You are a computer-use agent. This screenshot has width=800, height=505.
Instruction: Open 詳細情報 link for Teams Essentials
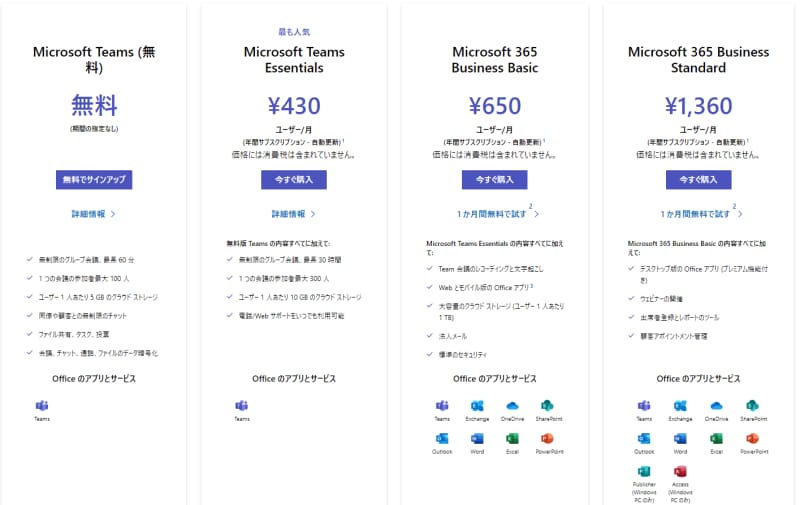point(293,214)
